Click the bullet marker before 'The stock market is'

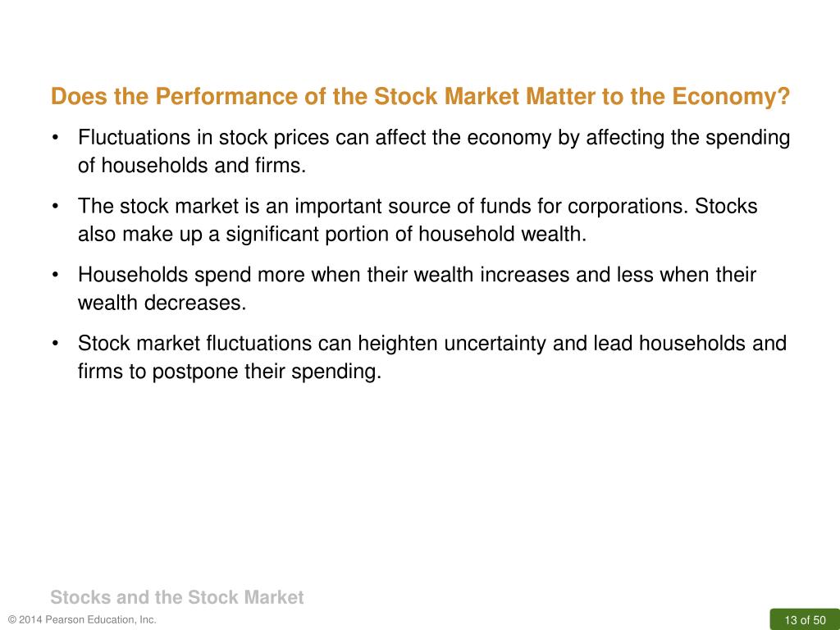(x=55, y=206)
